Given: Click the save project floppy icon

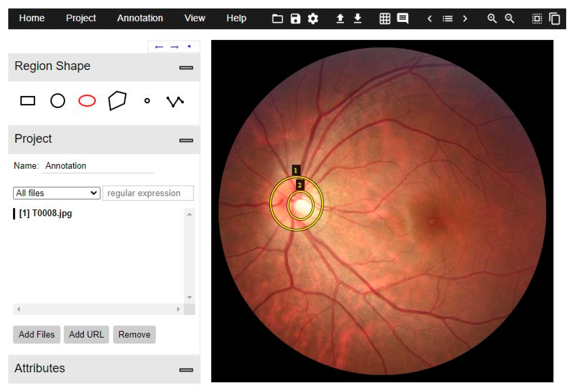Looking at the screenshot, I should click(295, 19).
